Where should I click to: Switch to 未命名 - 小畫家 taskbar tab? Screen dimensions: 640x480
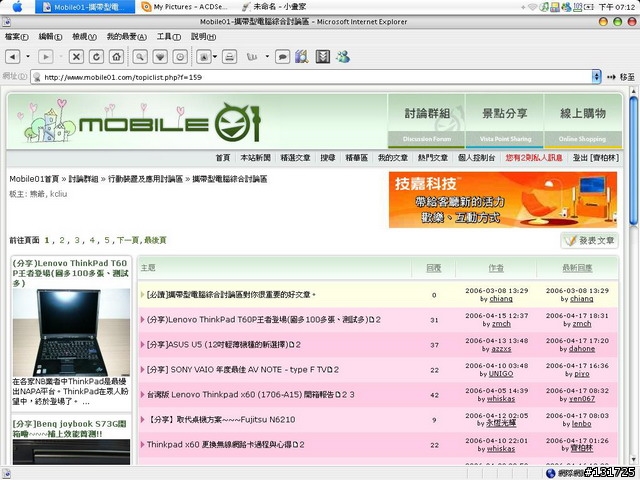[x=274, y=7]
